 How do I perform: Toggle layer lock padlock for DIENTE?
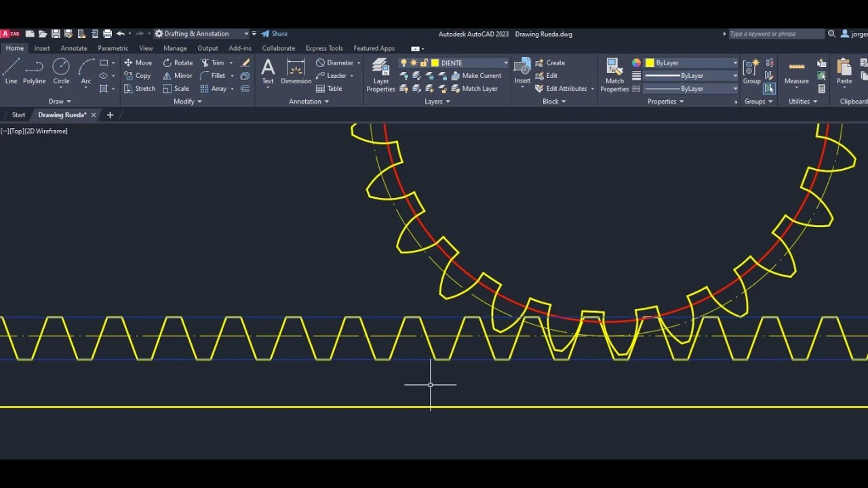pyautogui.click(x=424, y=62)
